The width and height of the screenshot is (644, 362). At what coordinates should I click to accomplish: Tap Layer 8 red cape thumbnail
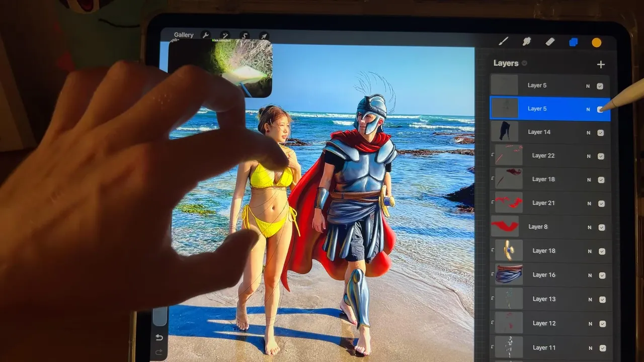pos(505,226)
